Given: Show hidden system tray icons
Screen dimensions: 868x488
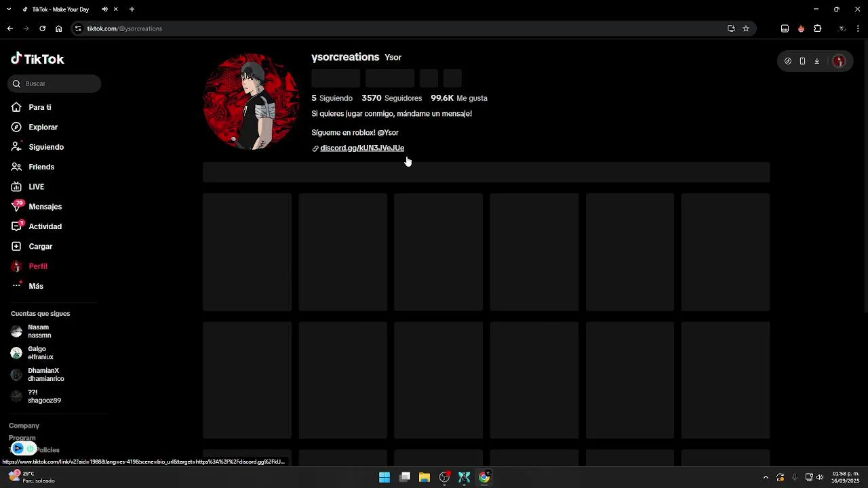Looking at the screenshot, I should point(766,477).
